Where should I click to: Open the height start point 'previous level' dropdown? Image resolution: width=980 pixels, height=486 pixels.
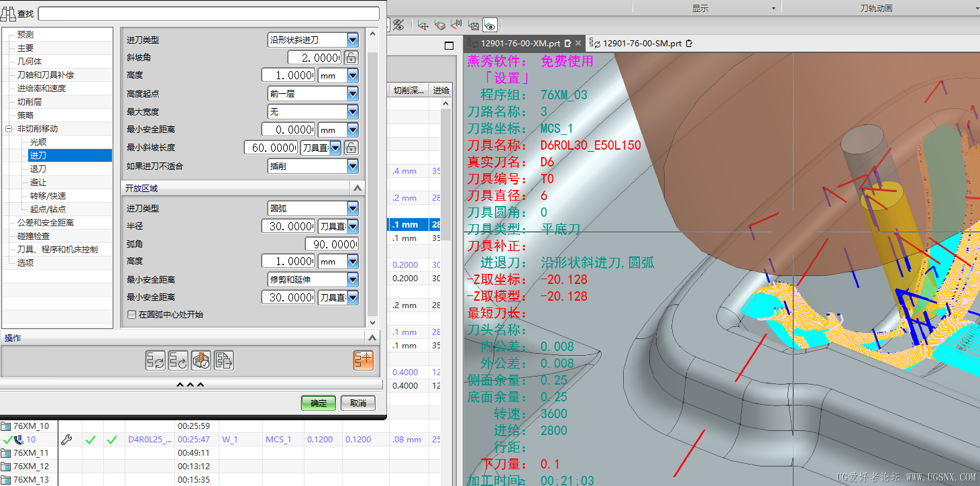(352, 94)
